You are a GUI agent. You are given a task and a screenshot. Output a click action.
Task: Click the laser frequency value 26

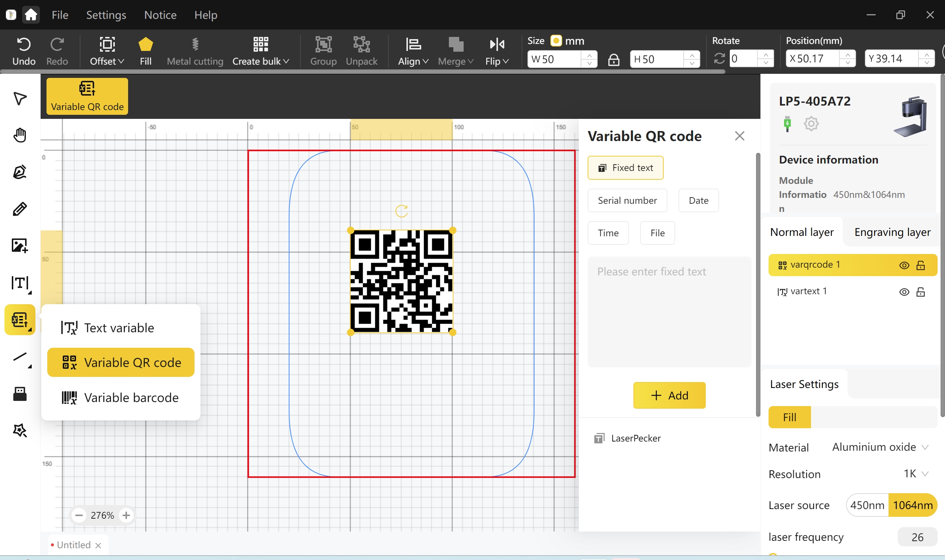point(917,537)
